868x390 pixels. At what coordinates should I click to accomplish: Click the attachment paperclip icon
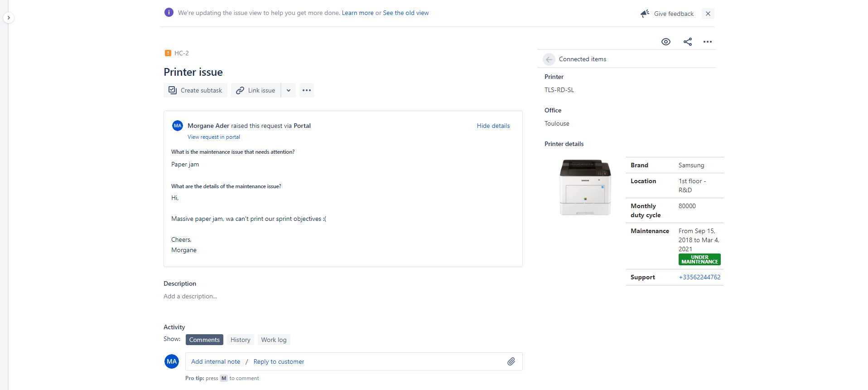click(x=511, y=361)
